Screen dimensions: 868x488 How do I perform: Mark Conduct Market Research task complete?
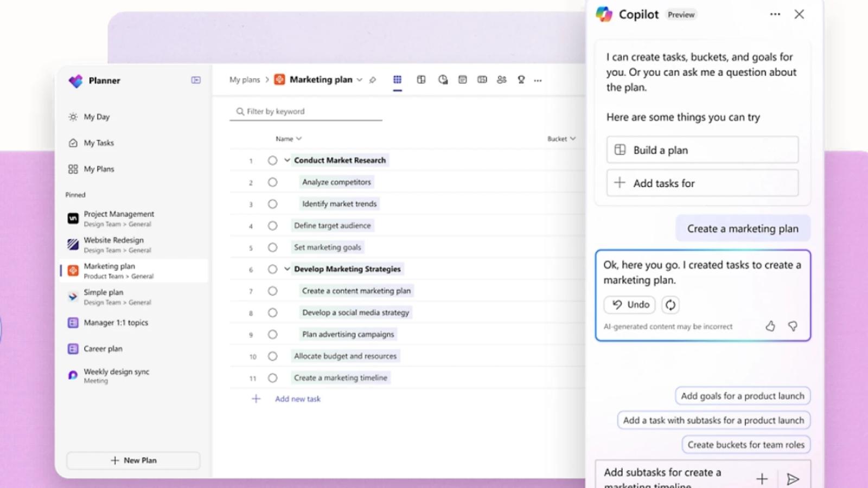point(272,160)
